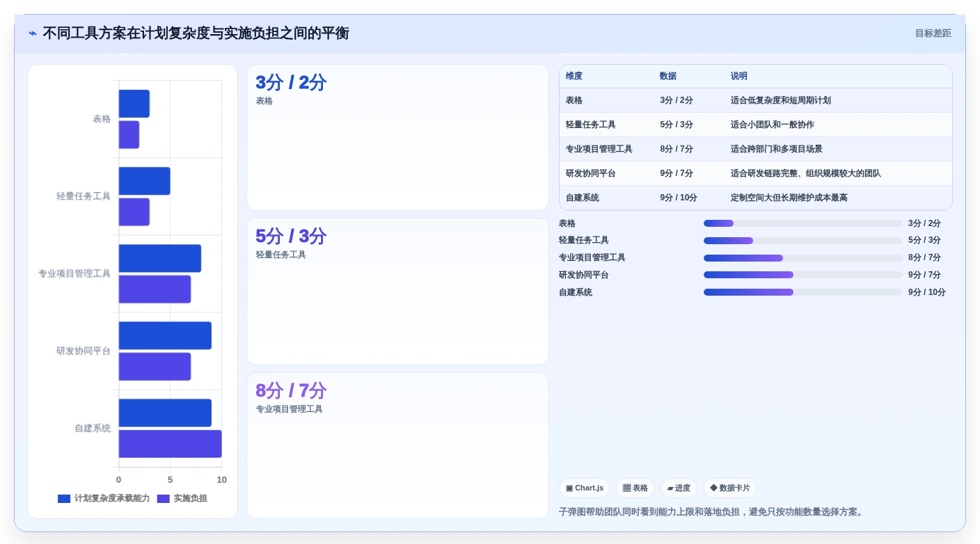Click the purple bar for 研发协同平台
Screen dimensions: 980x544
(155, 367)
